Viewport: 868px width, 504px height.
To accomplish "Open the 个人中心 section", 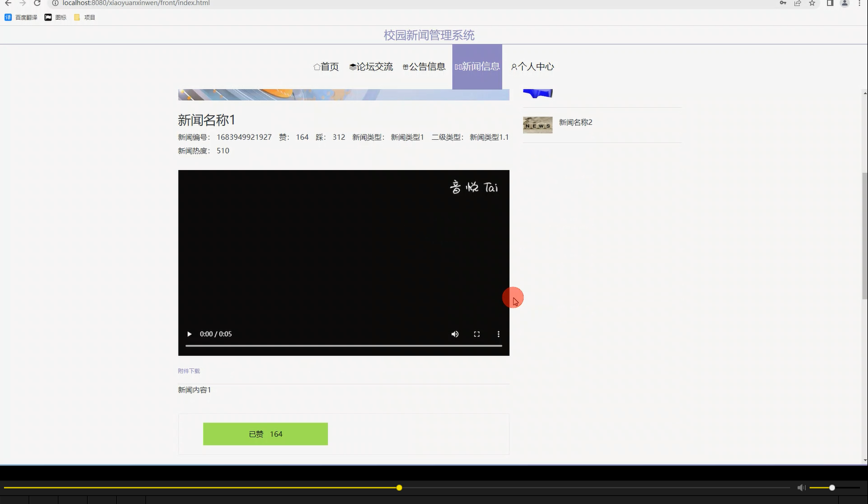I will click(x=532, y=66).
